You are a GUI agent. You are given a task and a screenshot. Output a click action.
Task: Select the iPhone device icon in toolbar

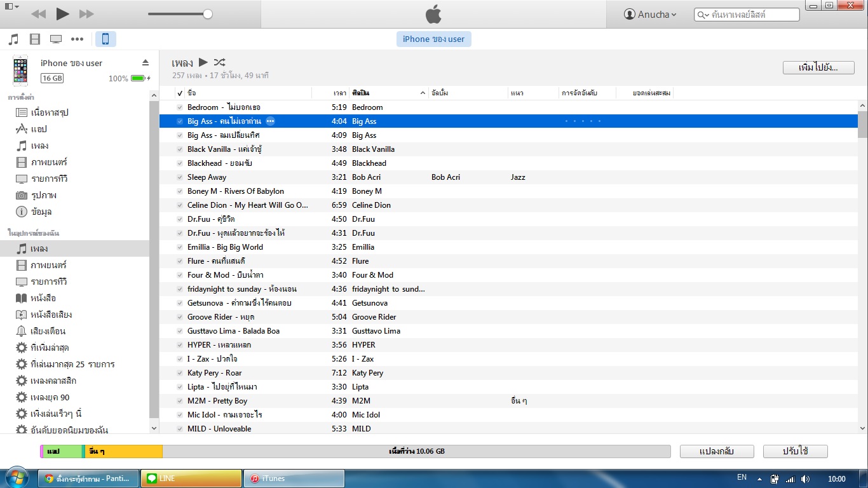pyautogui.click(x=105, y=39)
